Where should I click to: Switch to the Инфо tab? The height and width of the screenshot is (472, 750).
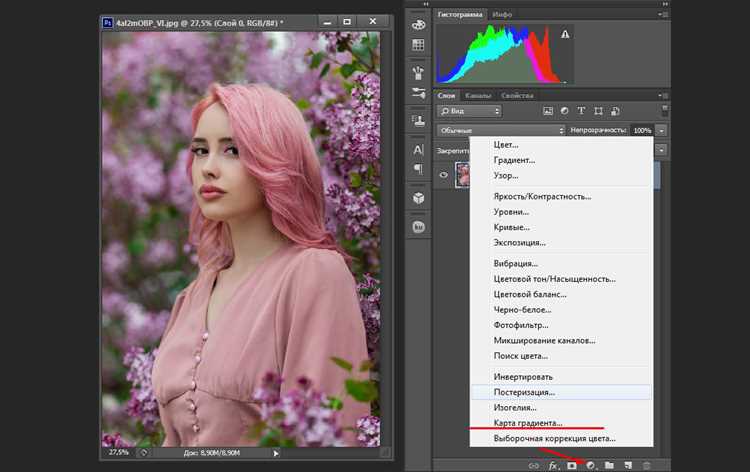pos(502,14)
